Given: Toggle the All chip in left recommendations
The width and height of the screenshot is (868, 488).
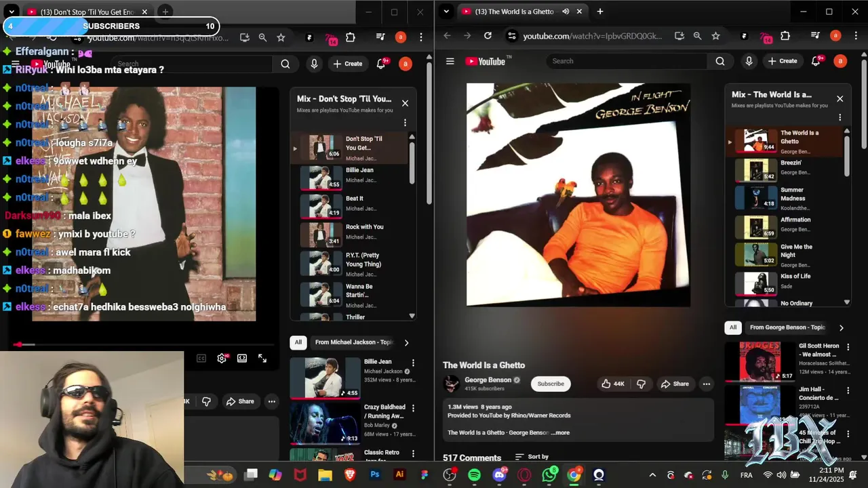Looking at the screenshot, I should pyautogui.click(x=298, y=342).
